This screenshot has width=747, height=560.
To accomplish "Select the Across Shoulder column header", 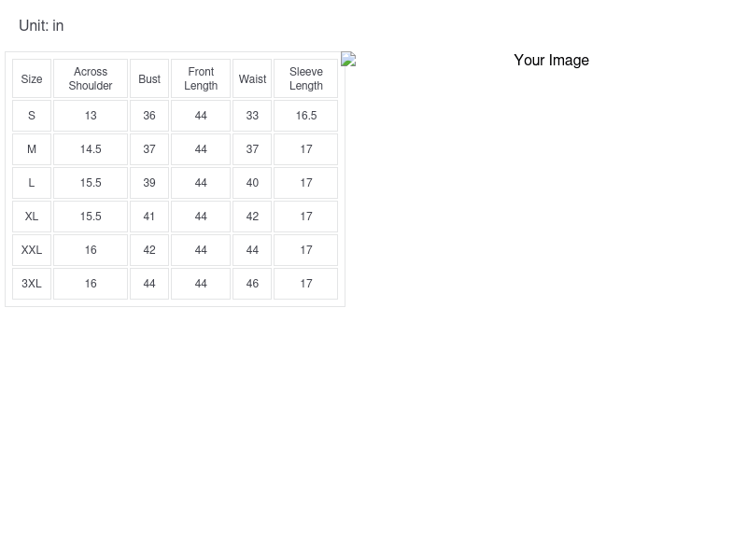I will [x=91, y=79].
